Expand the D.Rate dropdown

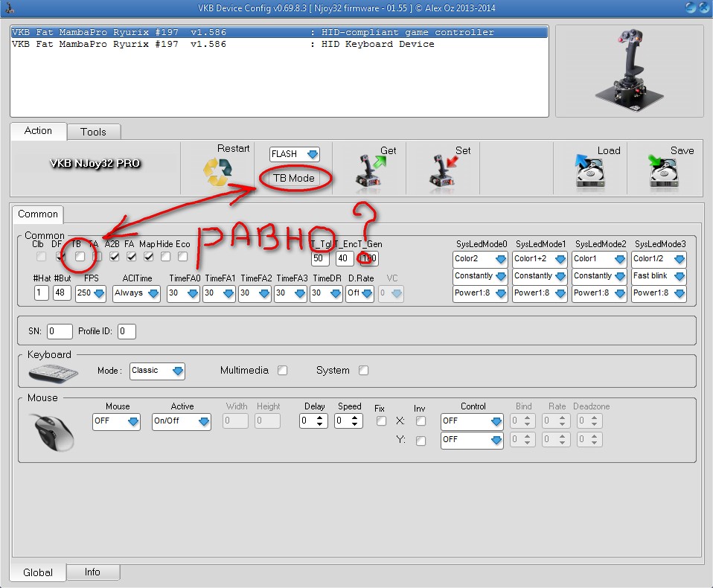tap(359, 293)
